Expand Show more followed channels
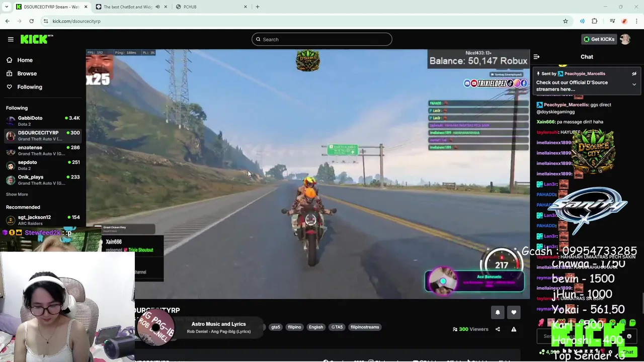Image resolution: width=644 pixels, height=362 pixels. point(17,194)
